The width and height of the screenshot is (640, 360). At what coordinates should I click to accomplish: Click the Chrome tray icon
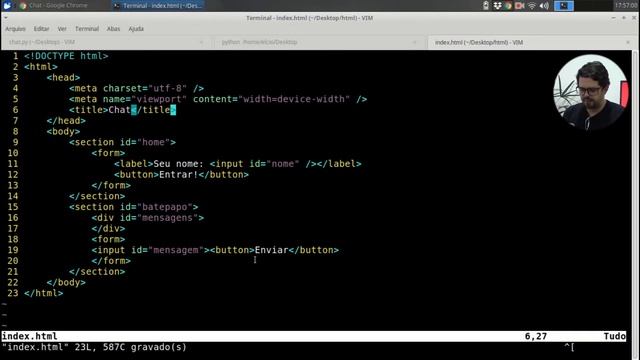coord(508,5)
